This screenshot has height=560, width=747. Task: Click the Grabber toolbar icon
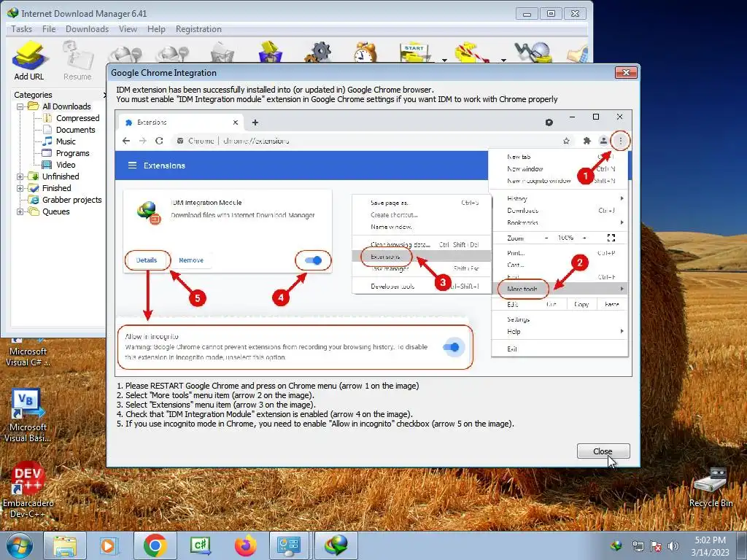[x=532, y=52]
